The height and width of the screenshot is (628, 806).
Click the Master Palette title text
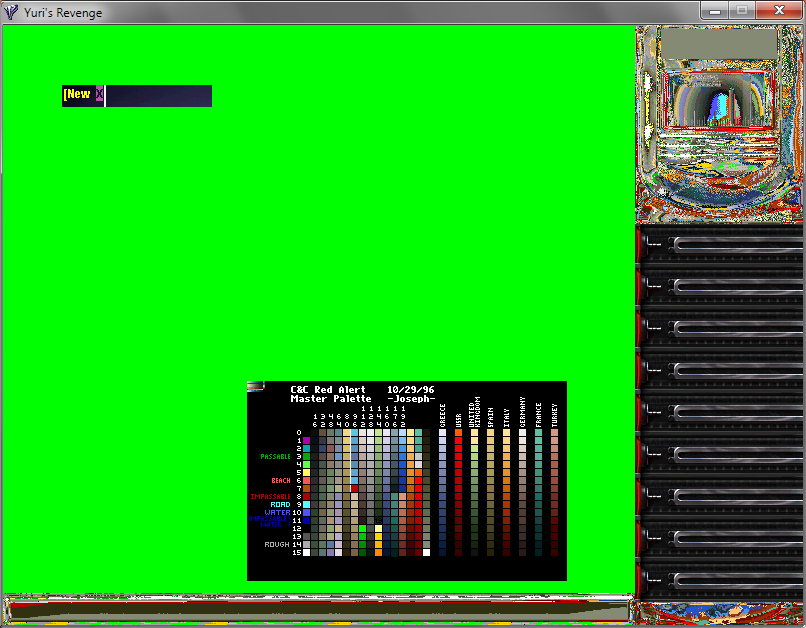(331, 398)
